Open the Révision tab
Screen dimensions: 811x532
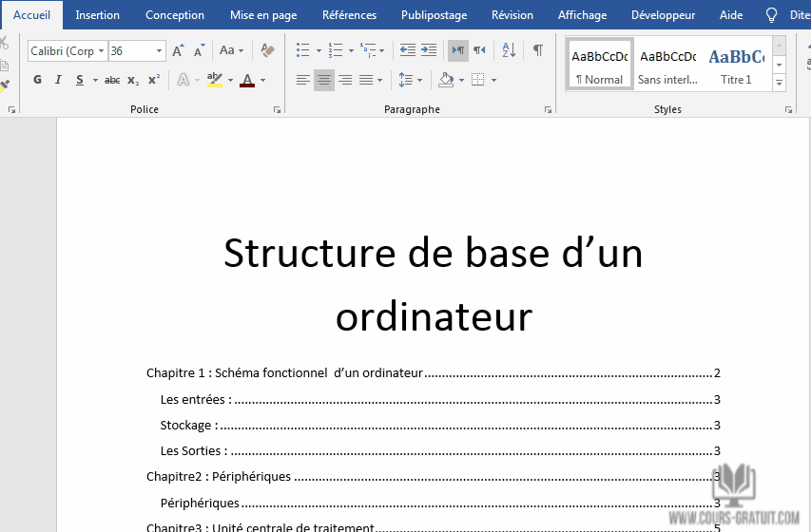tap(512, 15)
